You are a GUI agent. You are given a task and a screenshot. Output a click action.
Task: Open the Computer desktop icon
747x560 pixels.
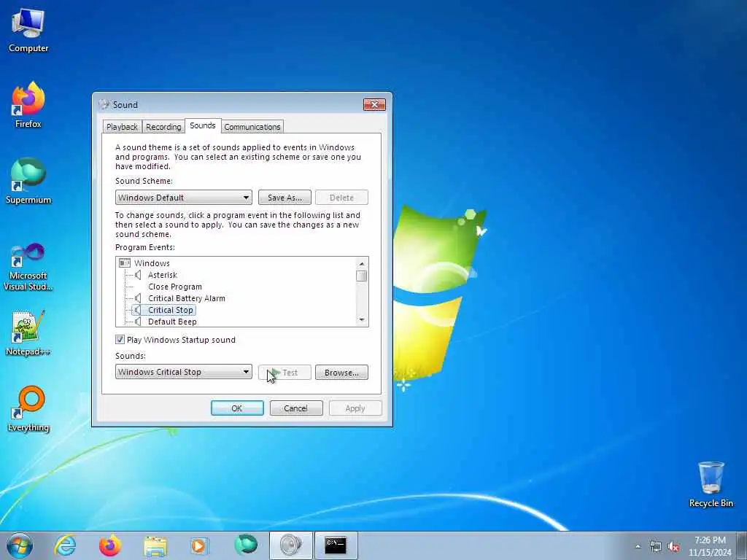(28, 31)
